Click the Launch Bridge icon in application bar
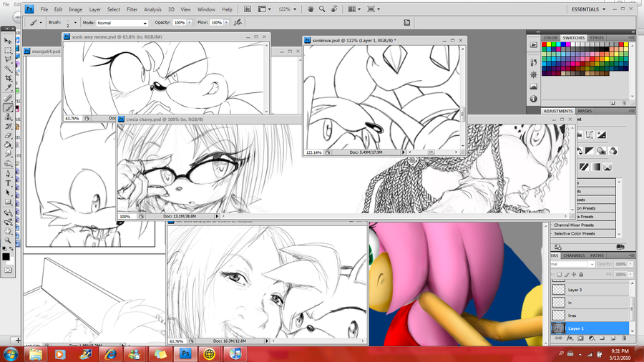 point(248,9)
